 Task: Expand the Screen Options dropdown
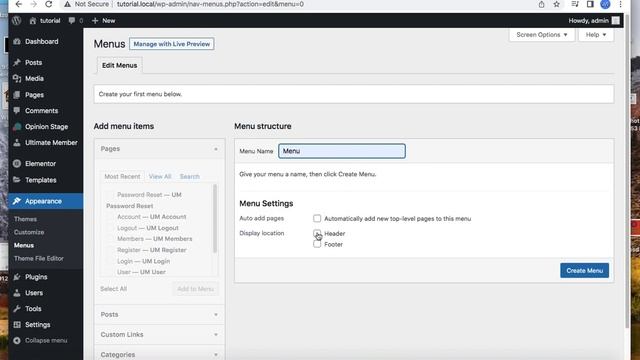(542, 35)
